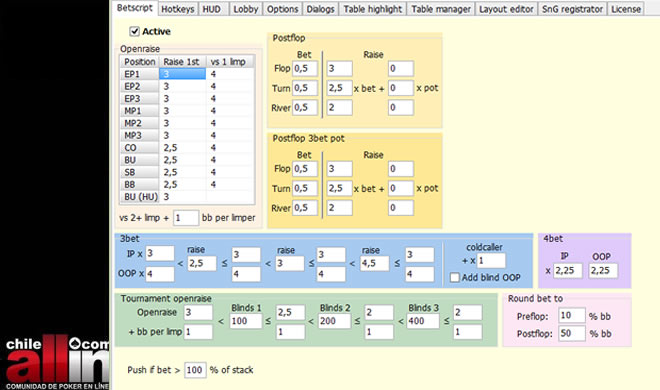Switch to the License tab
Screen dimensions: 660x390
(x=626, y=9)
